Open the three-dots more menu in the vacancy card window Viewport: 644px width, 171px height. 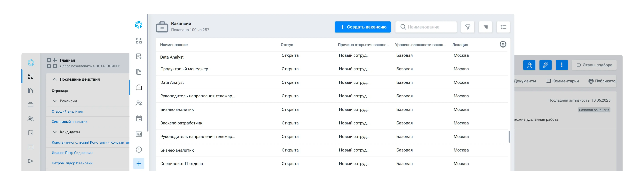pos(561,65)
